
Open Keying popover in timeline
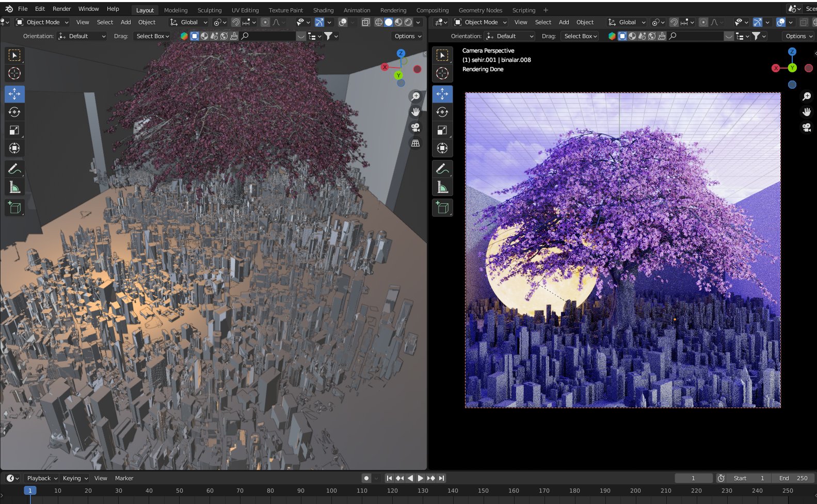pos(75,478)
